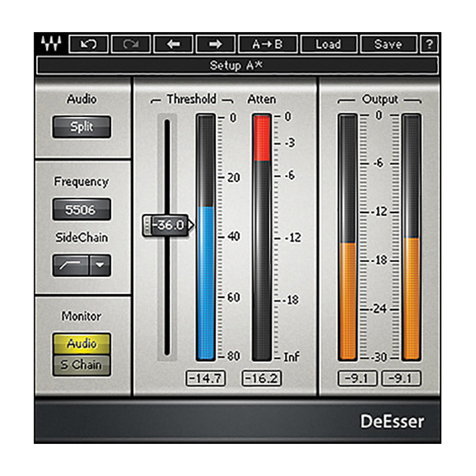Click the Atten readout showing -16.2
The image size is (476, 476).
(x=261, y=378)
